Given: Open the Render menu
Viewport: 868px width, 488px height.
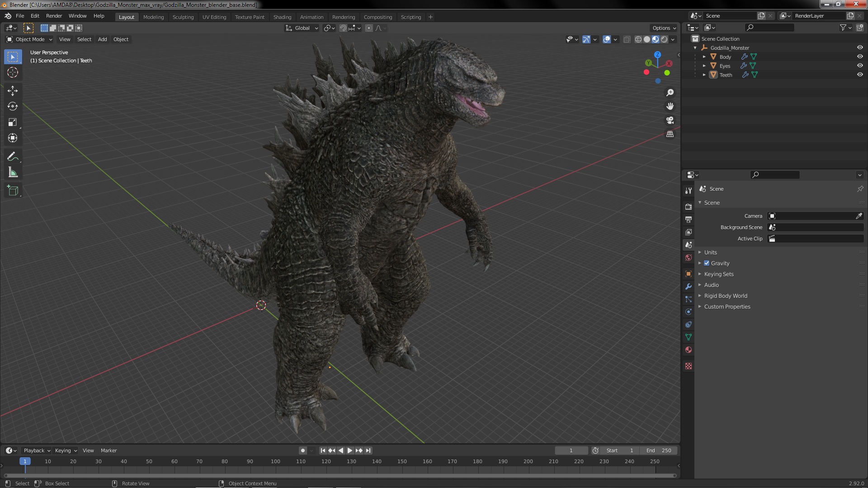Looking at the screenshot, I should (54, 16).
